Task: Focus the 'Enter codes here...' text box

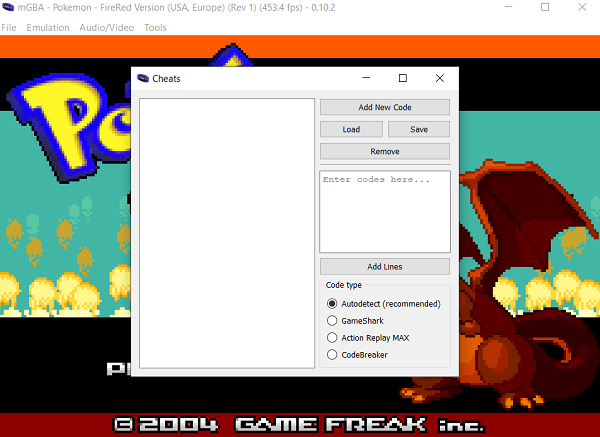Action: (x=385, y=211)
